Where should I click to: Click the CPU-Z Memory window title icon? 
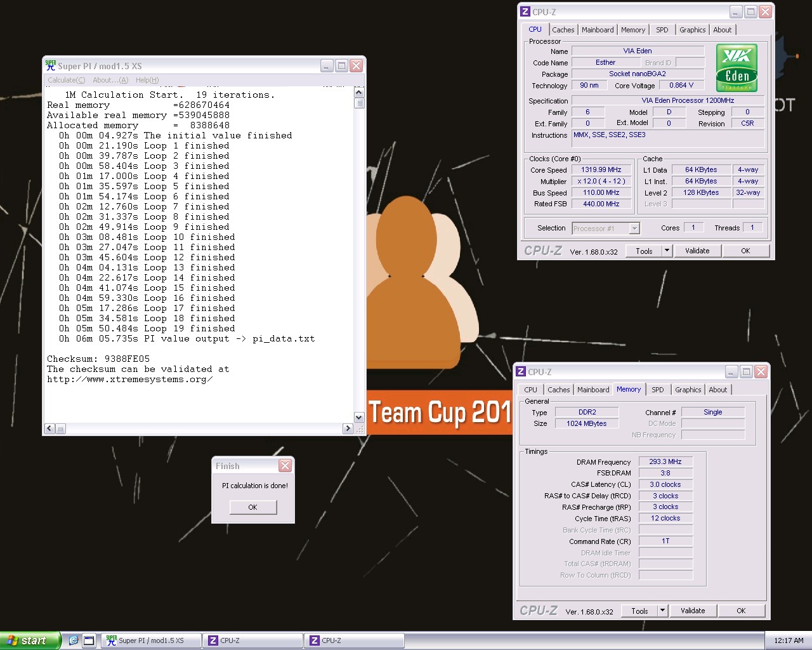coord(521,371)
